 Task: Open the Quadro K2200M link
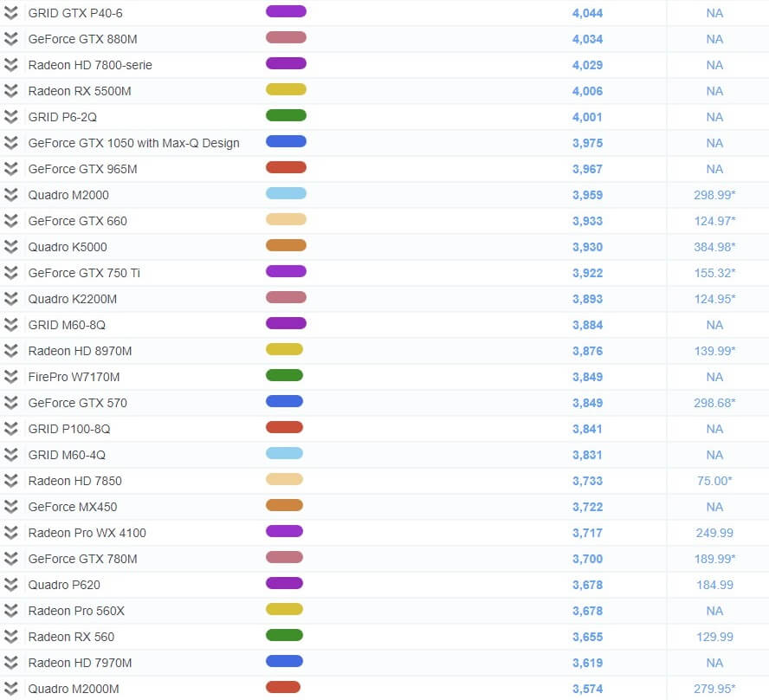(73, 299)
